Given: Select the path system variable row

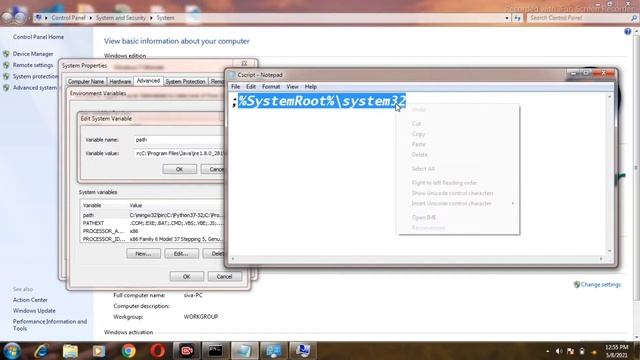Looking at the screenshot, I should click(x=153, y=215).
